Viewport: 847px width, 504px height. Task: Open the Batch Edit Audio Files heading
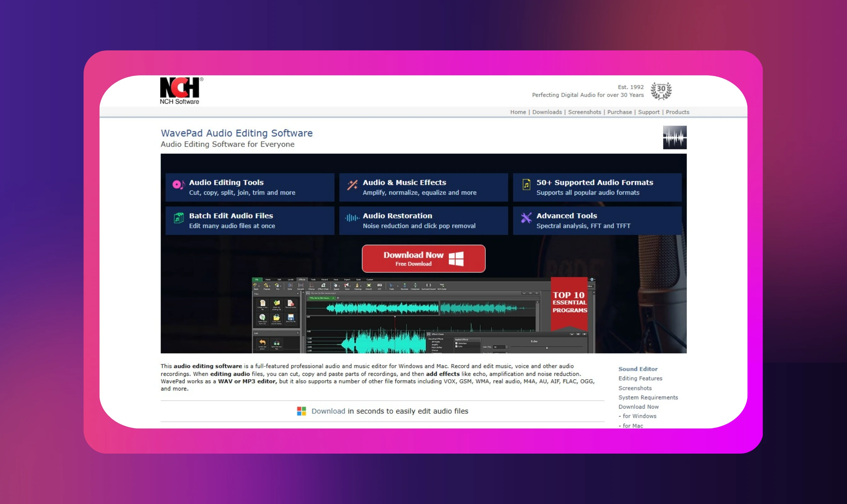pos(231,216)
